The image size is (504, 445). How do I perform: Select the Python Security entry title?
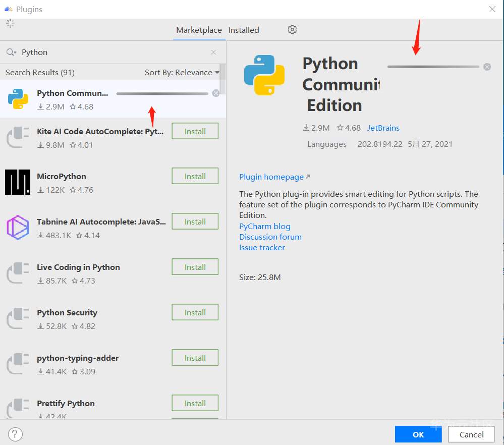pos(67,312)
